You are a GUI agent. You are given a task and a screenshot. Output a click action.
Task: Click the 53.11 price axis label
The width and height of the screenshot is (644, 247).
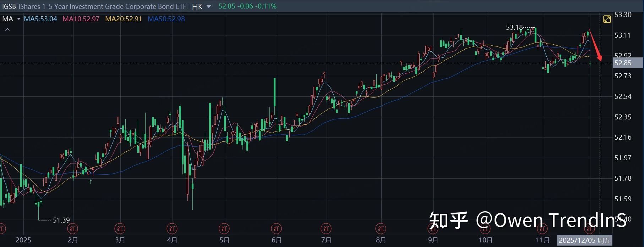(623, 35)
